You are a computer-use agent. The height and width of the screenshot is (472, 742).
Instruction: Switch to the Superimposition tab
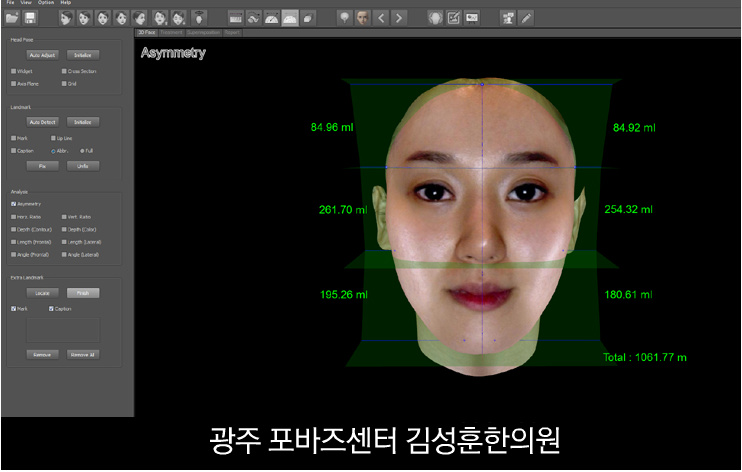click(x=203, y=33)
